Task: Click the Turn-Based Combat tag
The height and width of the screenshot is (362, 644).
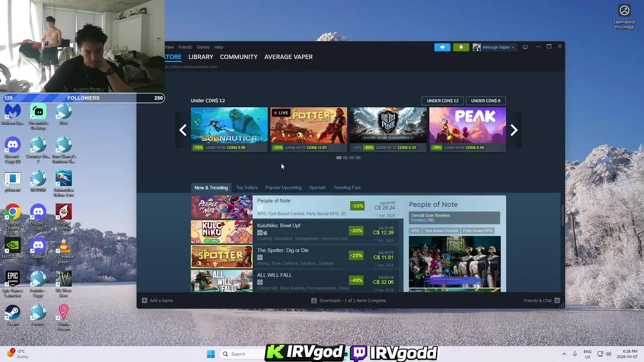Action: [x=441, y=231]
